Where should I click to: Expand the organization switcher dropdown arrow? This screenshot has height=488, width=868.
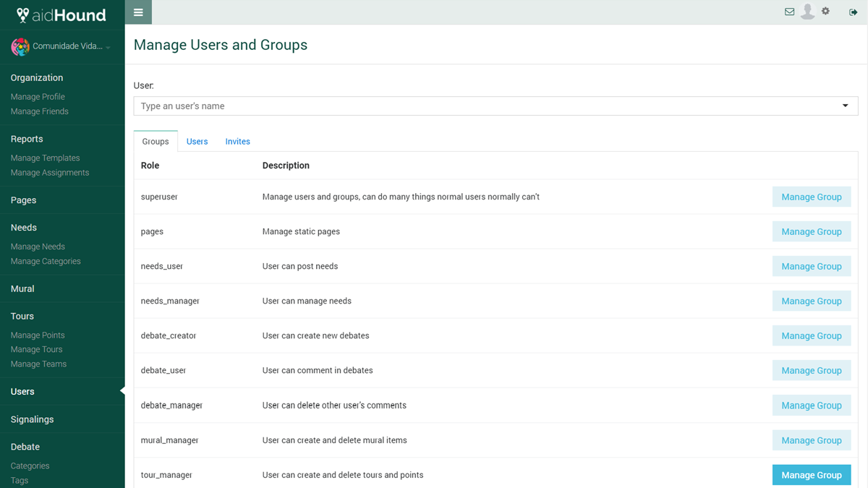(109, 48)
